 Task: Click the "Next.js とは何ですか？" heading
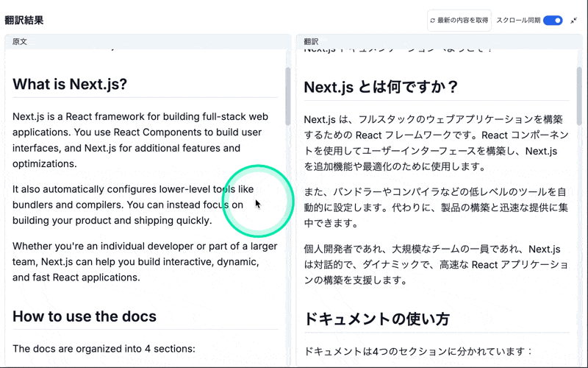point(381,87)
